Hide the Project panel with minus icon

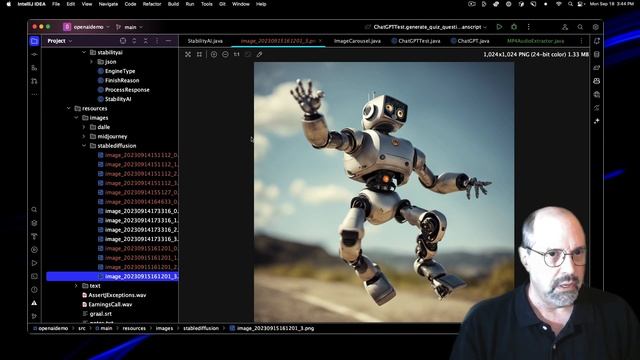168,41
